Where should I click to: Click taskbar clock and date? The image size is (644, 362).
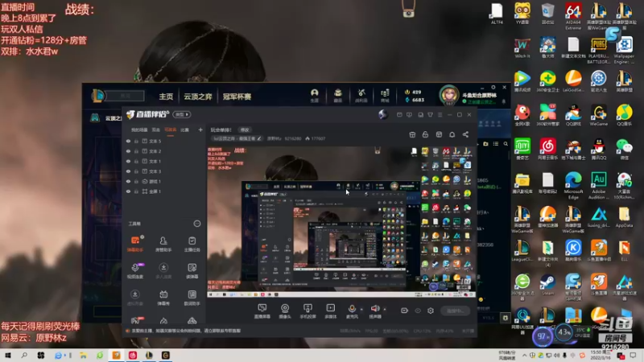click(x=601, y=356)
